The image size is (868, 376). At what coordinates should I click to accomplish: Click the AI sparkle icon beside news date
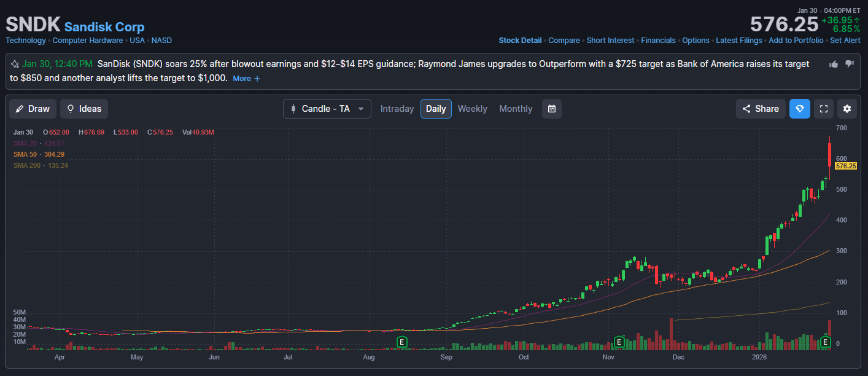[x=15, y=64]
